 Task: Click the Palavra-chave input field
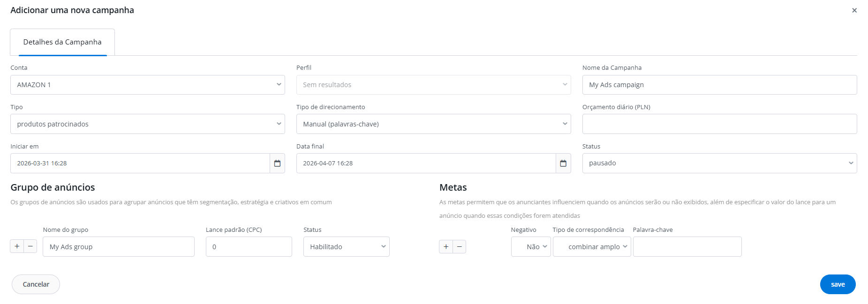(687, 247)
